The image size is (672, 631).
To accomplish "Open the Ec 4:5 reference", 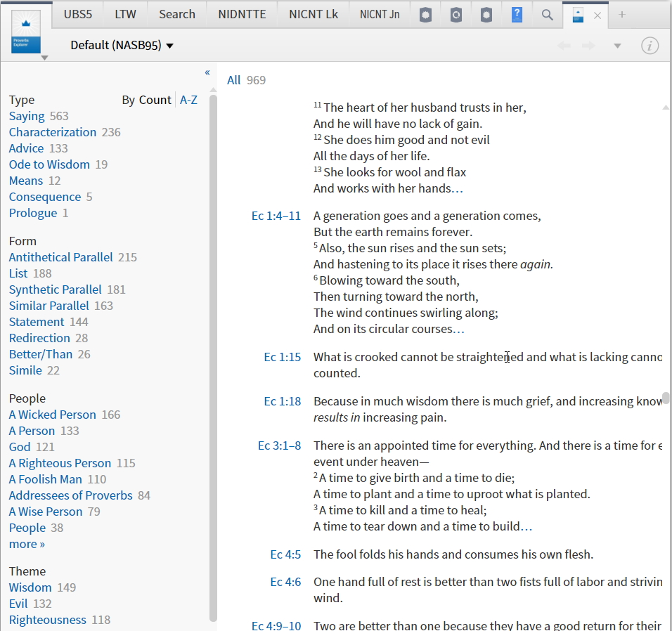I will click(285, 554).
